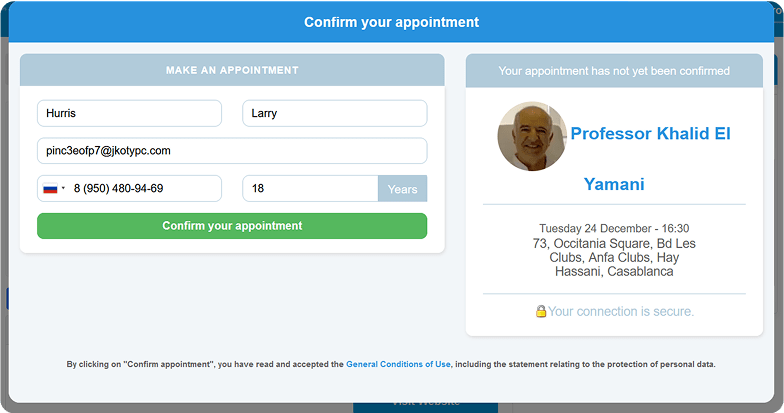Select the last name field containing Hurris
This screenshot has height=413, width=784.
click(130, 114)
